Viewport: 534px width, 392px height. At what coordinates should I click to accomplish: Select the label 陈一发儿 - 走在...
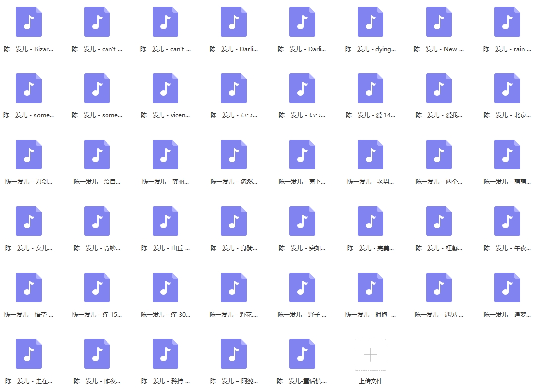[x=29, y=381]
